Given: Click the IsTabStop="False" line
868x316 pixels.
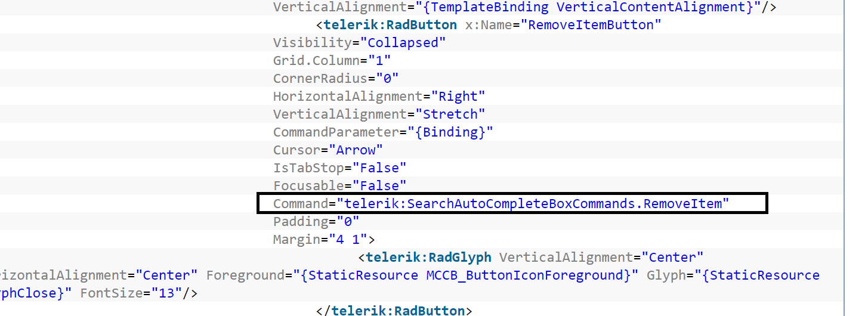Looking at the screenshot, I should (339, 168).
